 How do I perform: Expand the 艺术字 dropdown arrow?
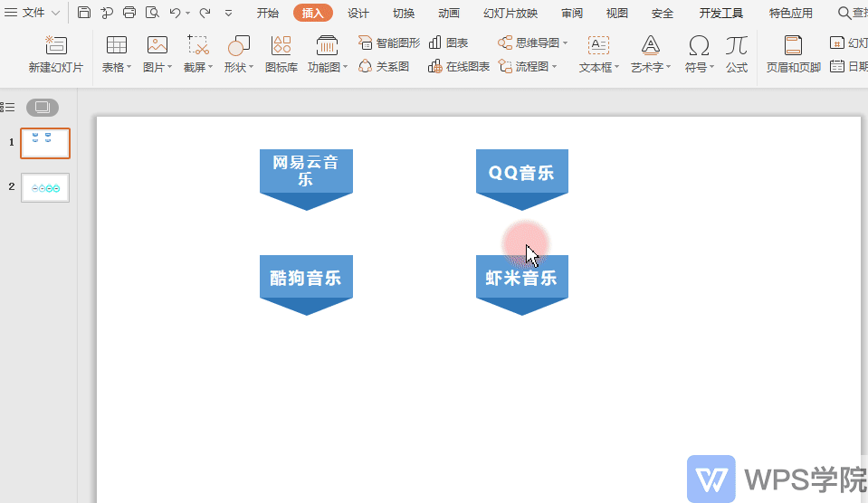pos(669,67)
